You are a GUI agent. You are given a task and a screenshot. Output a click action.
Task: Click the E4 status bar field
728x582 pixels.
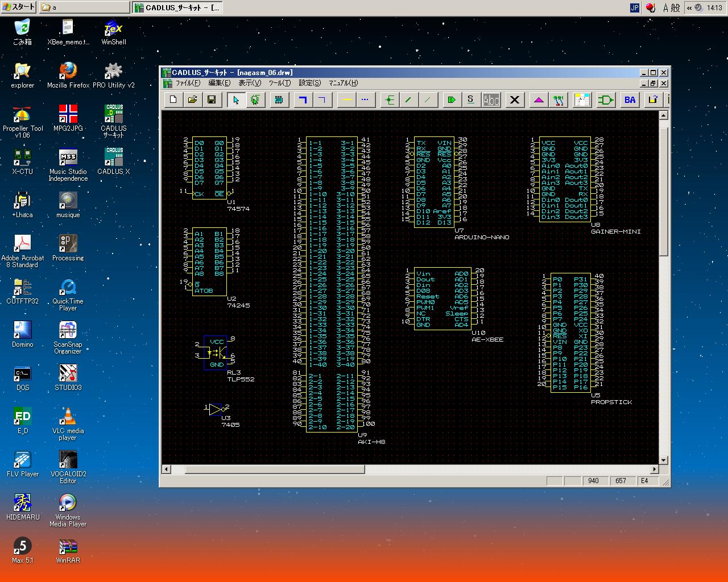pos(647,481)
